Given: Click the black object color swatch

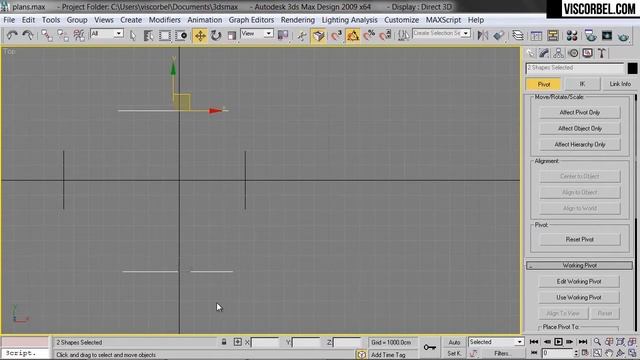Looking at the screenshot, I should [632, 68].
